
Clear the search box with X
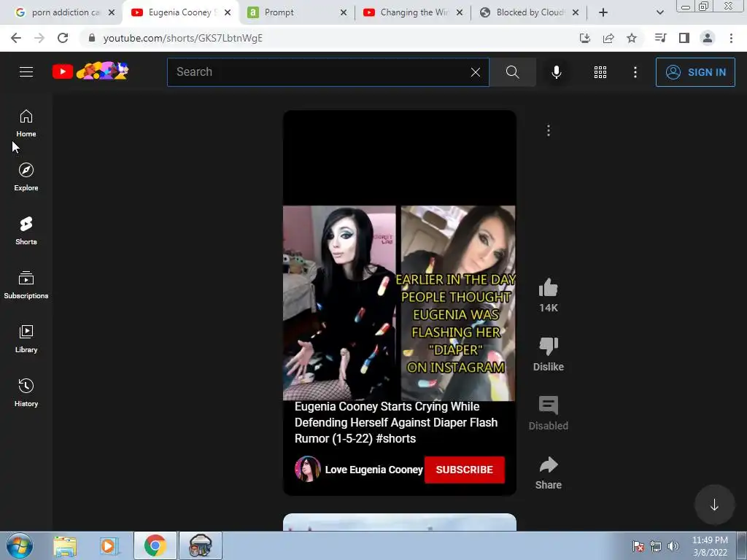tap(476, 72)
